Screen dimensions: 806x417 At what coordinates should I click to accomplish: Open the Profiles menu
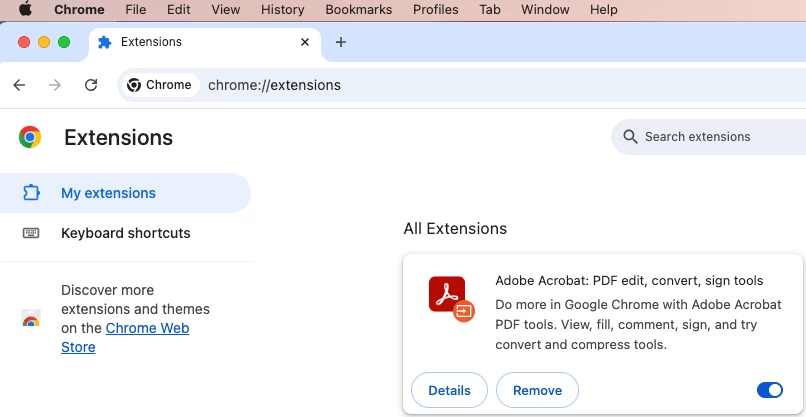click(x=436, y=9)
